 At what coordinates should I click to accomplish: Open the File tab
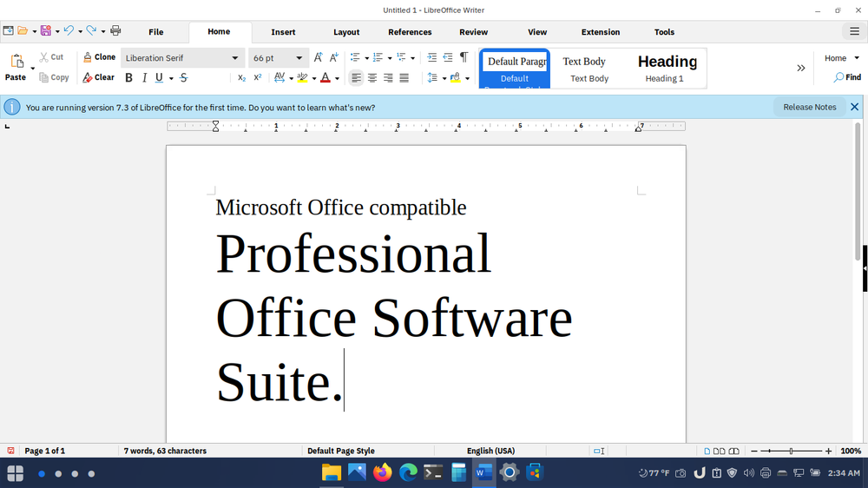tap(156, 32)
